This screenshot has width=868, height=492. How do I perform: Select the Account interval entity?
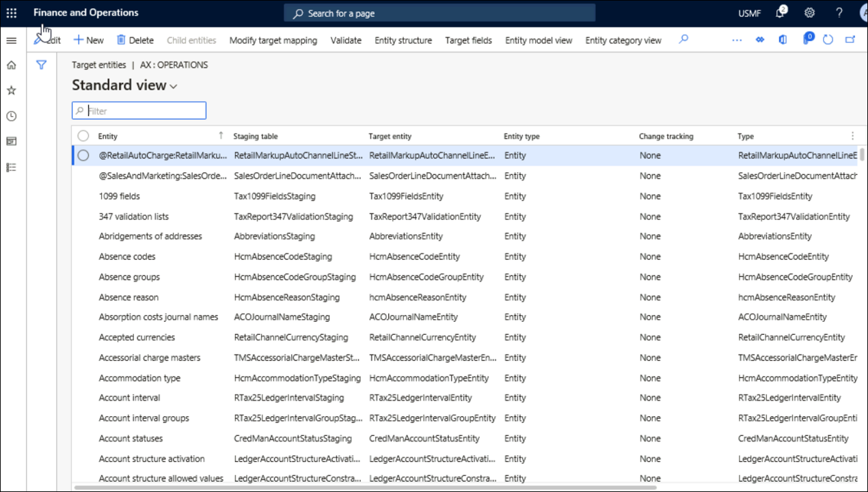pyautogui.click(x=129, y=398)
